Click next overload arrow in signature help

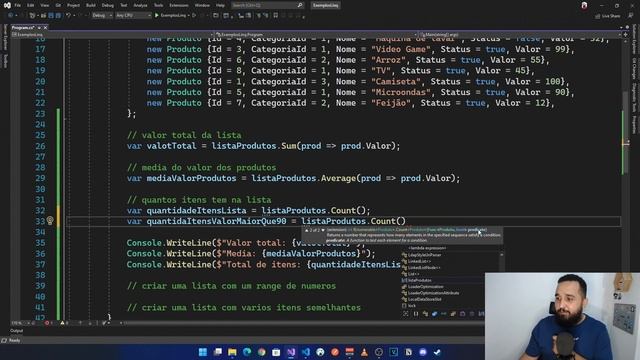pyautogui.click(x=323, y=231)
